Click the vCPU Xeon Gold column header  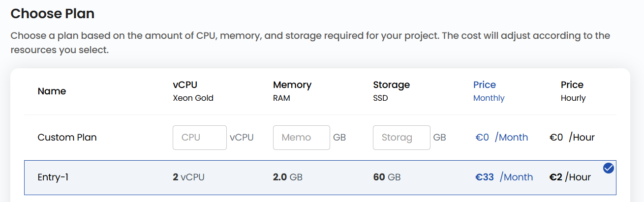coord(193,91)
